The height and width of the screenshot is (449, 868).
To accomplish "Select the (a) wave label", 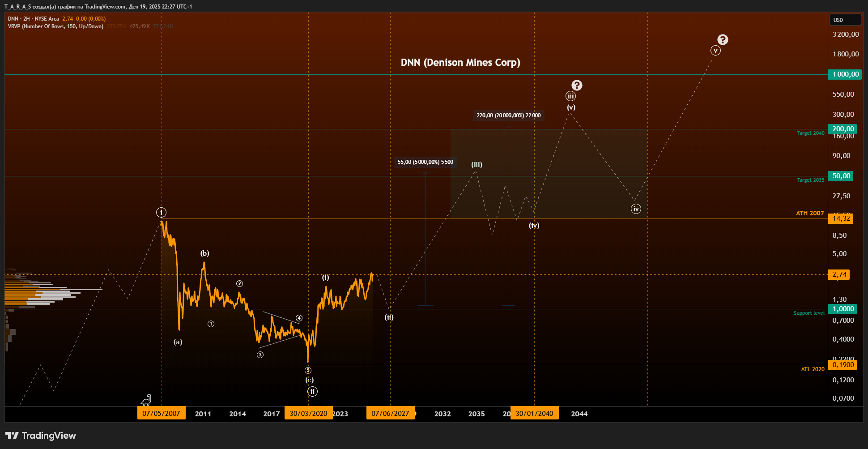I will [178, 342].
